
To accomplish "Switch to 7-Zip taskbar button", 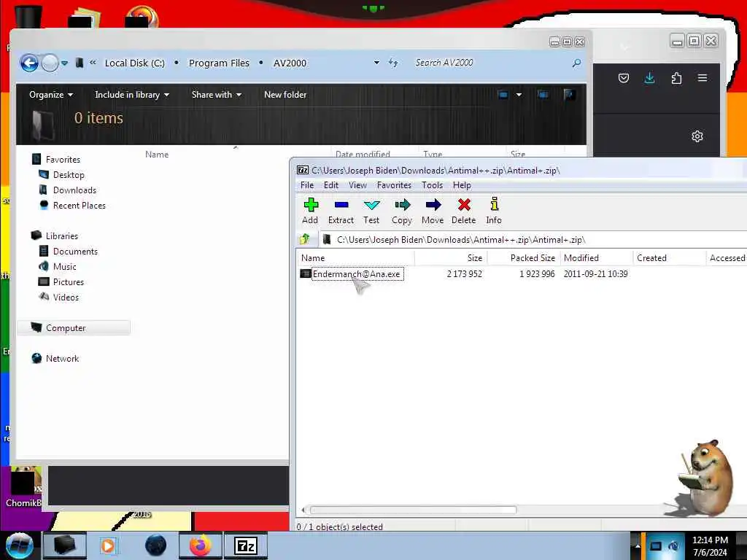I will [246, 545].
